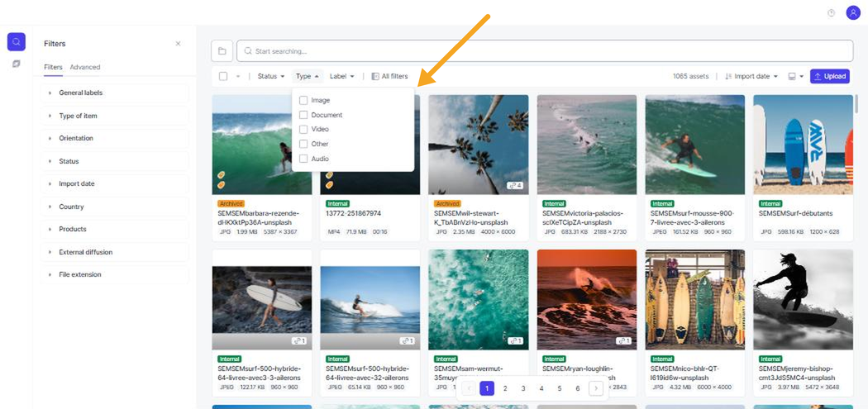
Task: Check the Document type option
Action: tap(303, 115)
